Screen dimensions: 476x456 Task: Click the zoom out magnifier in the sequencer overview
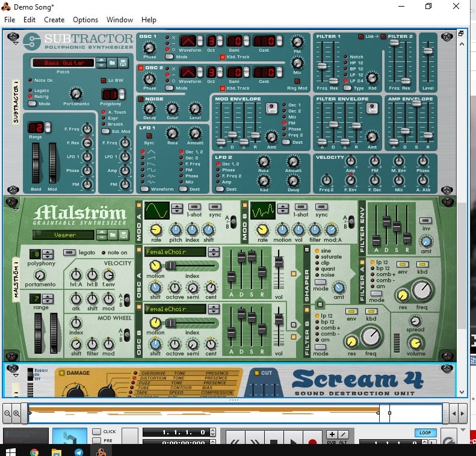[7, 413]
